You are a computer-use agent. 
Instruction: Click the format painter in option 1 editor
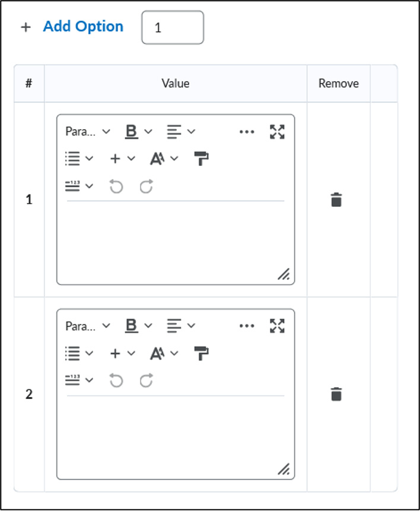point(202,159)
